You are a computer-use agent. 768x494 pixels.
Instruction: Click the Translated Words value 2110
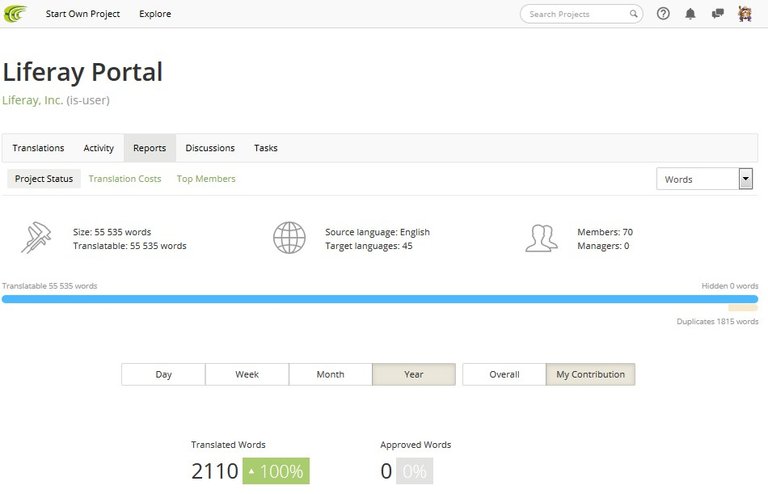[x=215, y=471]
